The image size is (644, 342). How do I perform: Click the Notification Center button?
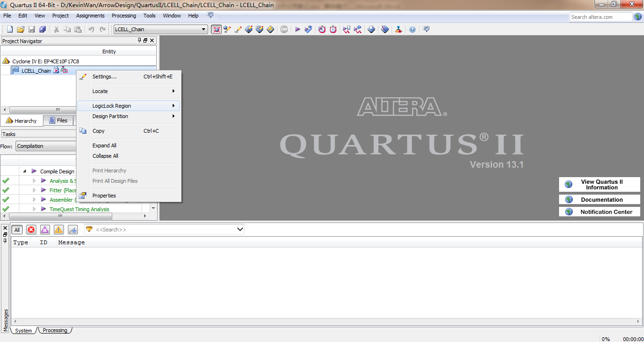coord(600,212)
